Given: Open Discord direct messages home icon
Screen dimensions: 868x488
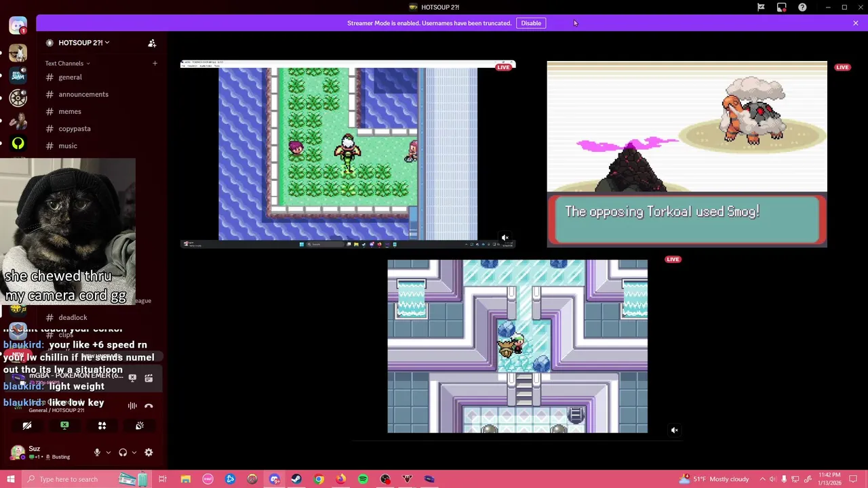Looking at the screenshot, I should pyautogui.click(x=18, y=25).
